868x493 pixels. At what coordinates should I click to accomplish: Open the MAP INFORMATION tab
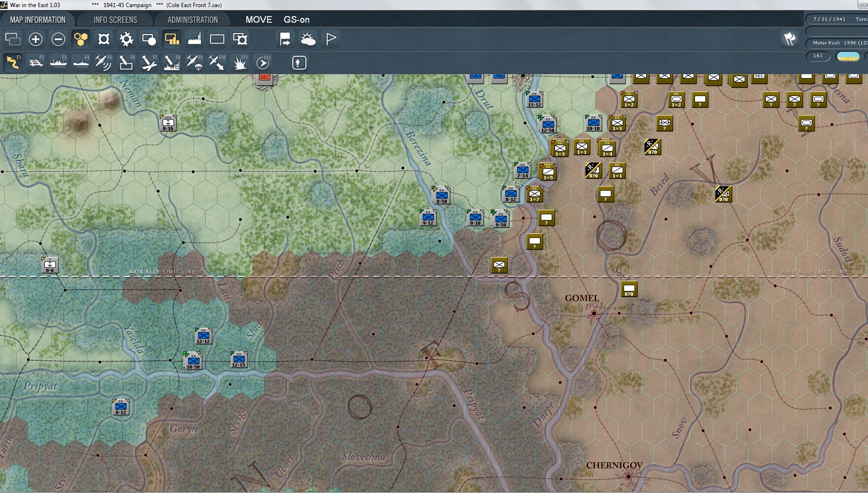[38, 20]
